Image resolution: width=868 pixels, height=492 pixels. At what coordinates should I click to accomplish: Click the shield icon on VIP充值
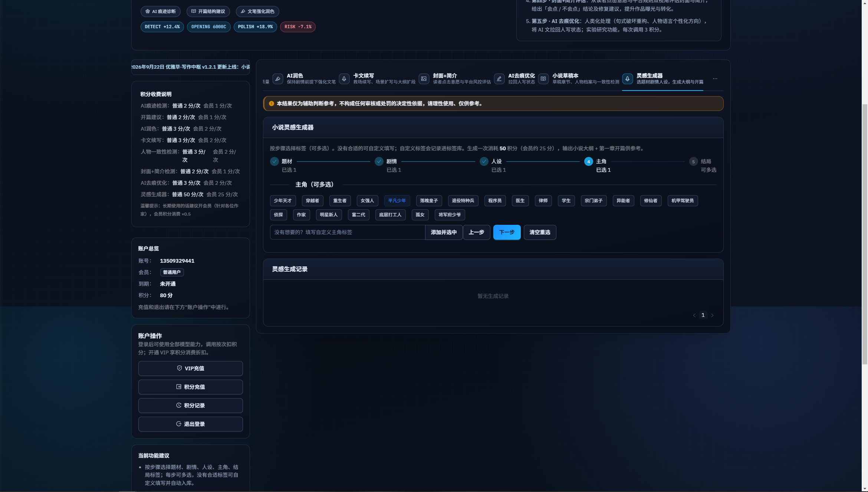pyautogui.click(x=180, y=368)
